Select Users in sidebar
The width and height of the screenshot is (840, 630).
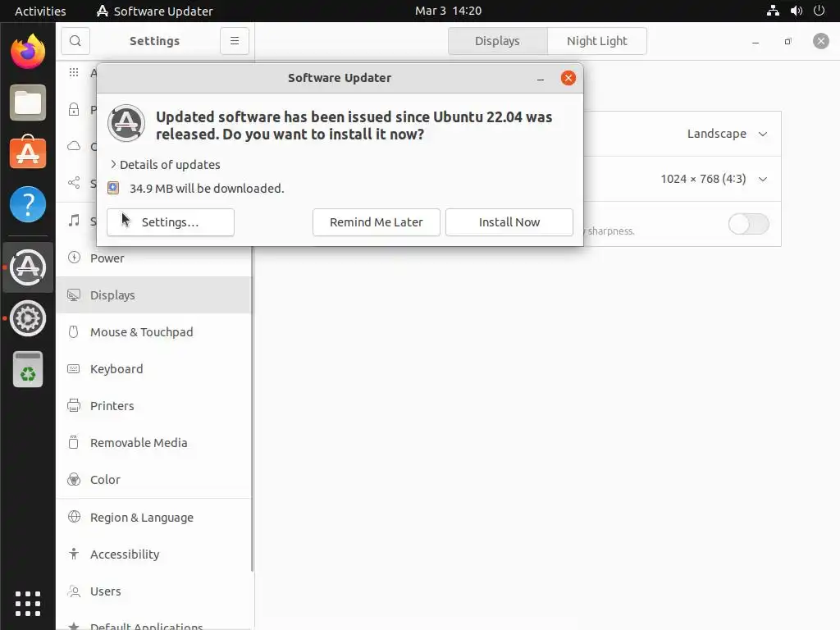click(x=153, y=591)
